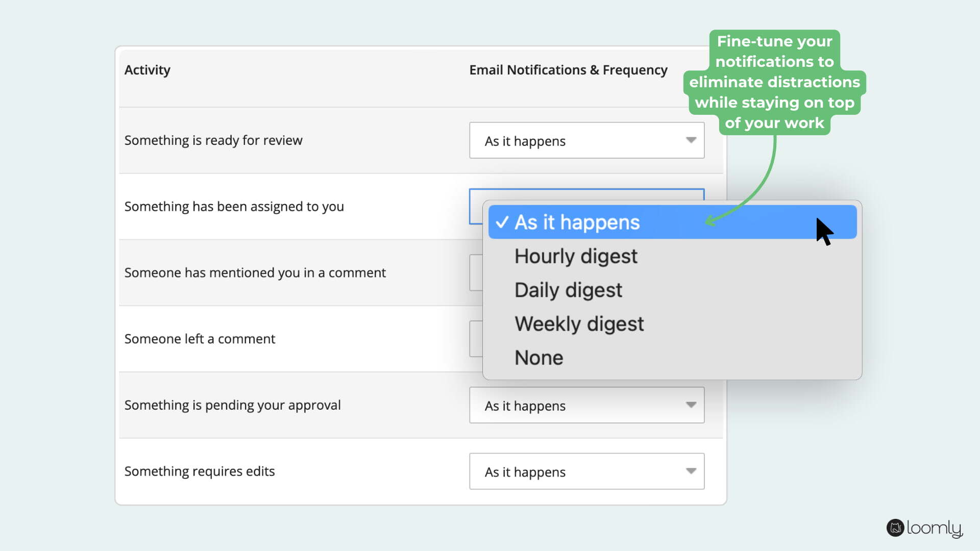Select 'Hourly digest' from the open menu
The width and height of the screenshot is (980, 551).
coord(576,256)
